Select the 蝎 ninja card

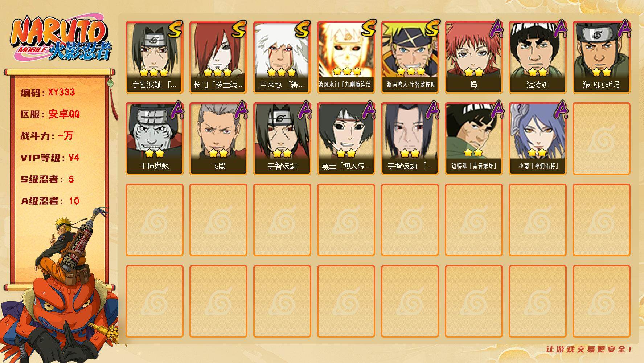(x=473, y=57)
